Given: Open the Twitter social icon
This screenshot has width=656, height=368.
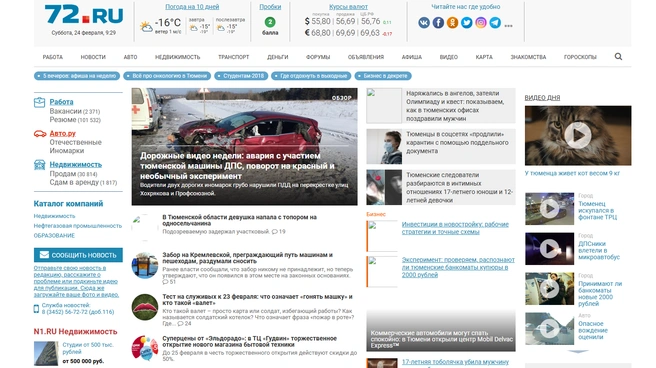Looking at the screenshot, I should pos(466,23).
